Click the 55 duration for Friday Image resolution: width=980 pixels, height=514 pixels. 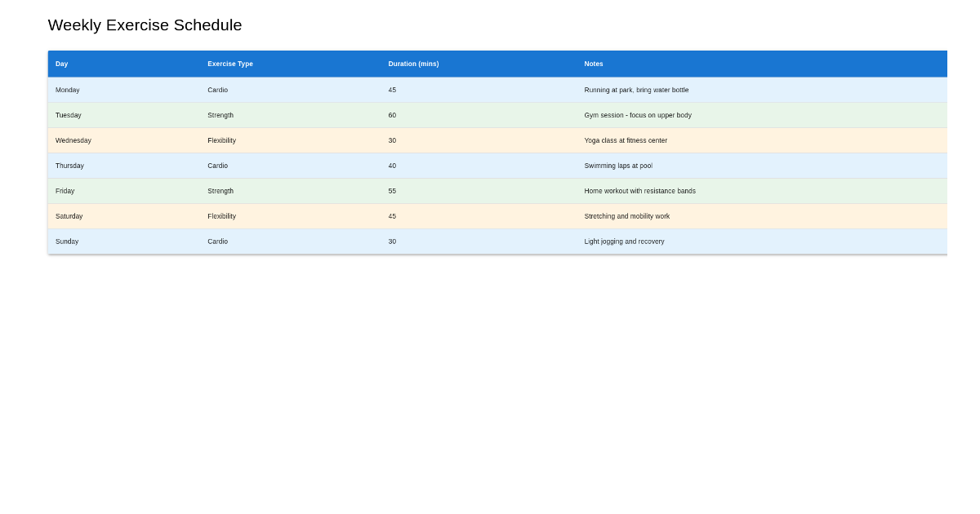pyautogui.click(x=393, y=191)
